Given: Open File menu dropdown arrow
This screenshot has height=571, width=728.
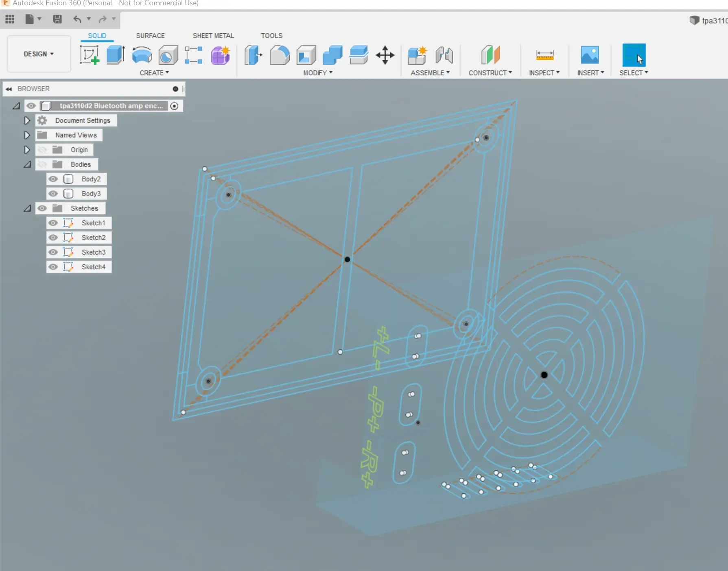Looking at the screenshot, I should click(x=39, y=19).
